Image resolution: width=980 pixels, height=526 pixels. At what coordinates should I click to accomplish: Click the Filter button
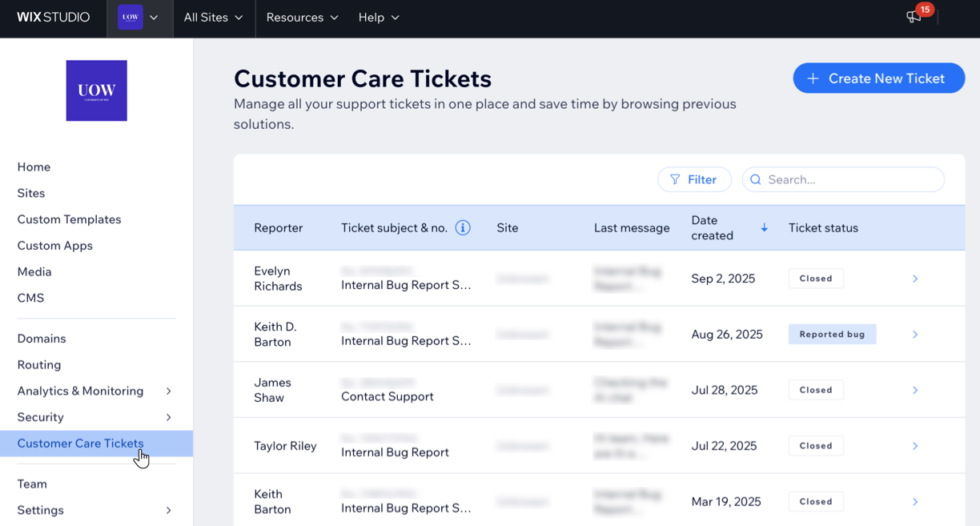pyautogui.click(x=694, y=180)
